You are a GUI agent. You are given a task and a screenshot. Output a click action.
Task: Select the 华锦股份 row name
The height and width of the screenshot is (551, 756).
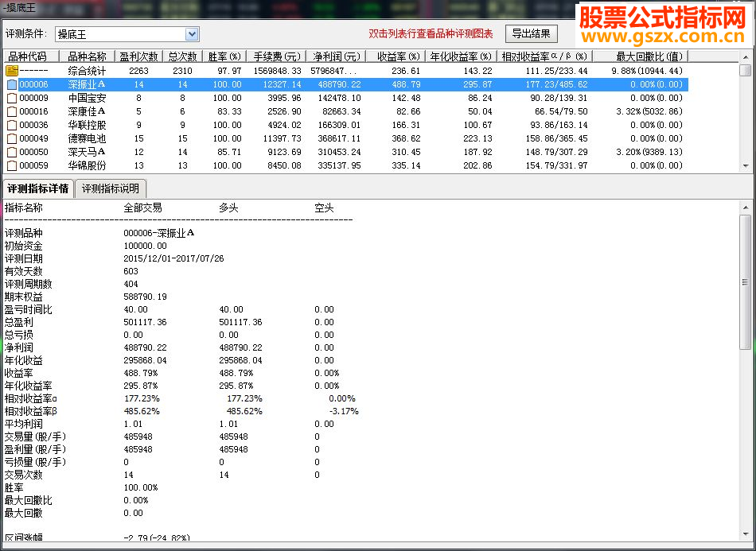(87, 165)
